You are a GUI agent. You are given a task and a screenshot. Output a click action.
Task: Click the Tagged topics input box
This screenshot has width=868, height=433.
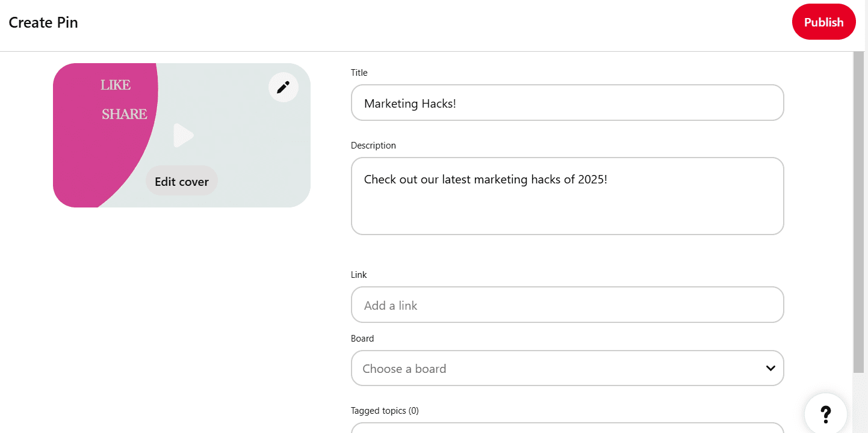(x=567, y=428)
